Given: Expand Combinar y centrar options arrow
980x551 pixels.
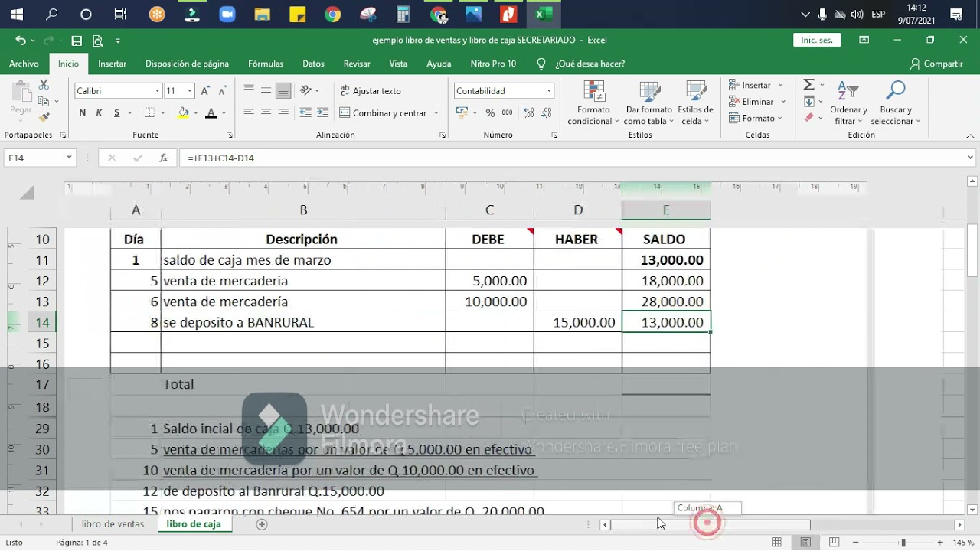Looking at the screenshot, I should tap(436, 113).
